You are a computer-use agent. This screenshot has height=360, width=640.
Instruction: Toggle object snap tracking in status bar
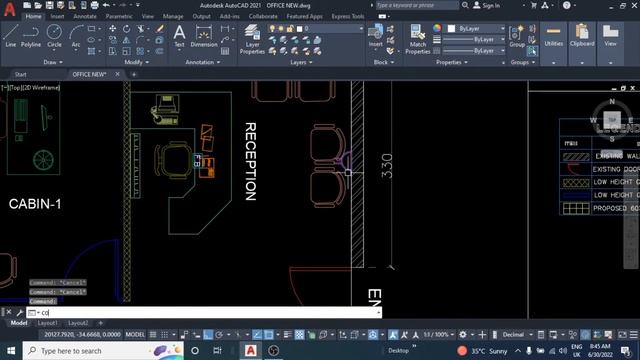pyautogui.click(x=257, y=335)
